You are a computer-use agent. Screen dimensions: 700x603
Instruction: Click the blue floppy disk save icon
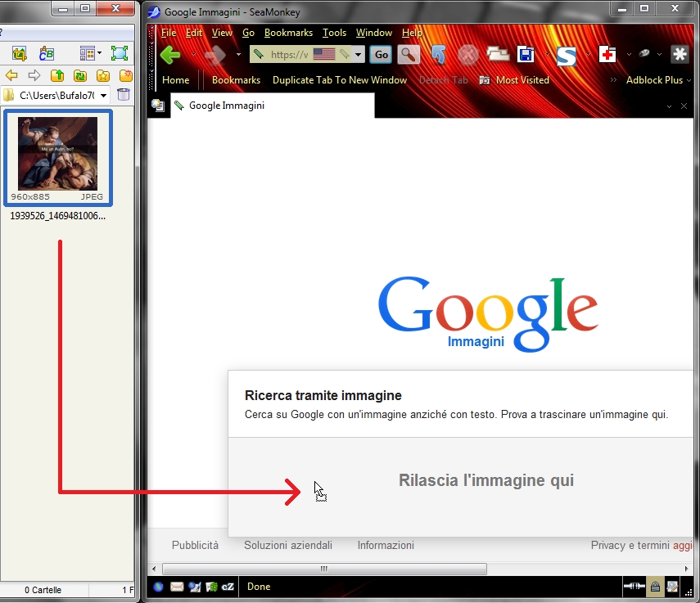[526, 55]
